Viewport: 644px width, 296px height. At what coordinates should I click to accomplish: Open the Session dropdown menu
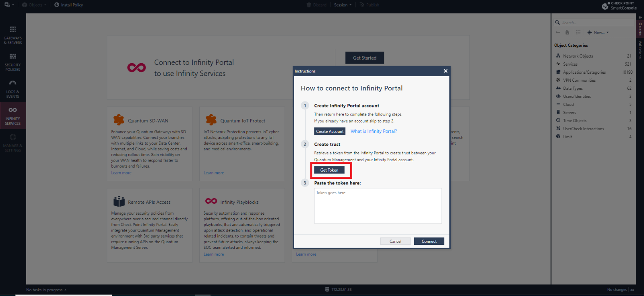point(343,5)
